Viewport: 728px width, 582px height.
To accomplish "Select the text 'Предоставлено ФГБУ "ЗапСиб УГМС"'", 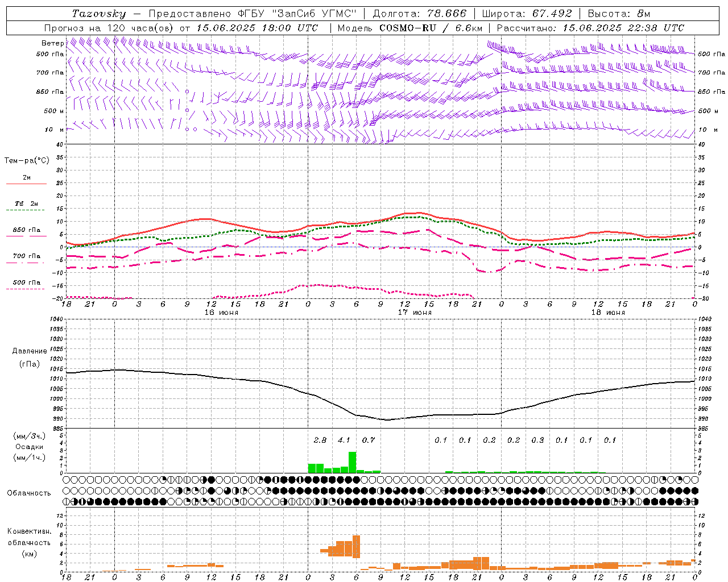I will [253, 14].
